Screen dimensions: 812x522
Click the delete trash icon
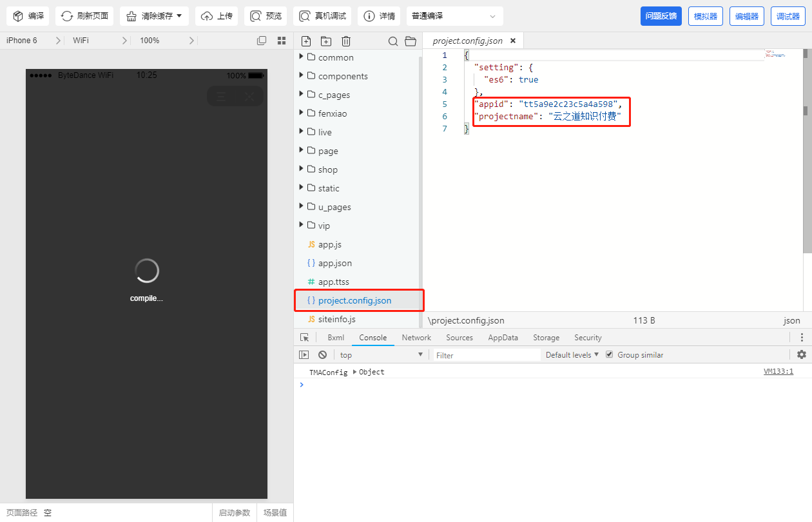tap(346, 41)
